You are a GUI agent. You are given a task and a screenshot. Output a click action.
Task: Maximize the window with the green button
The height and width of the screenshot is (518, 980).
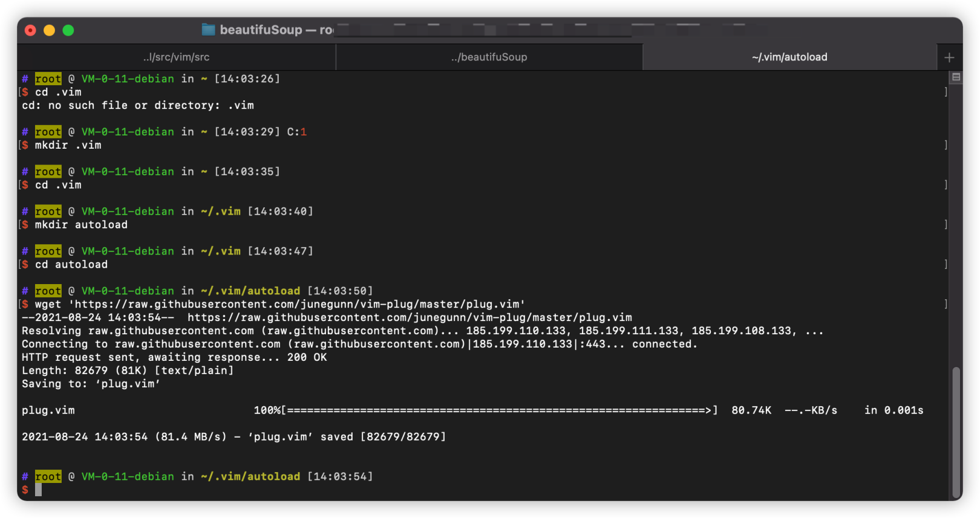pyautogui.click(x=68, y=30)
